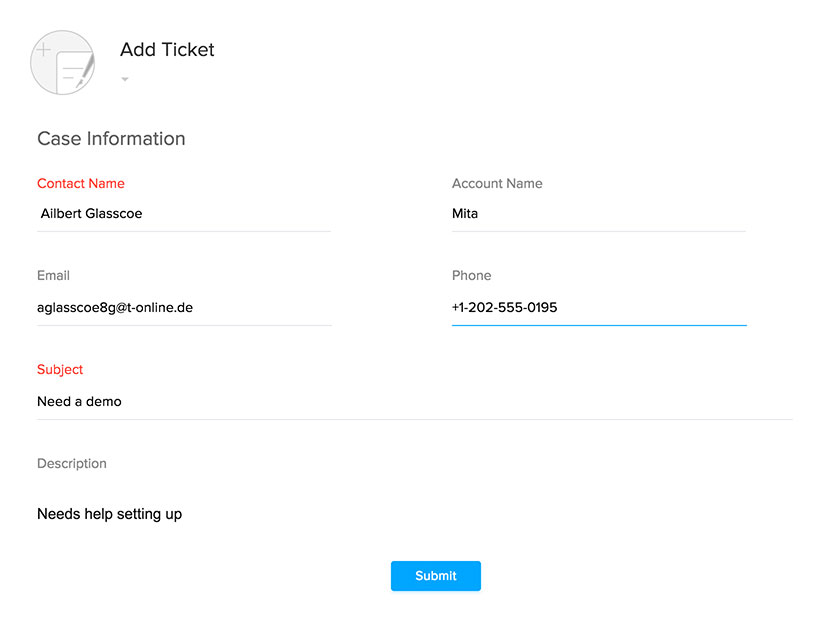Click the plus sign inside ticket icon
826x624 pixels.
coord(44,50)
